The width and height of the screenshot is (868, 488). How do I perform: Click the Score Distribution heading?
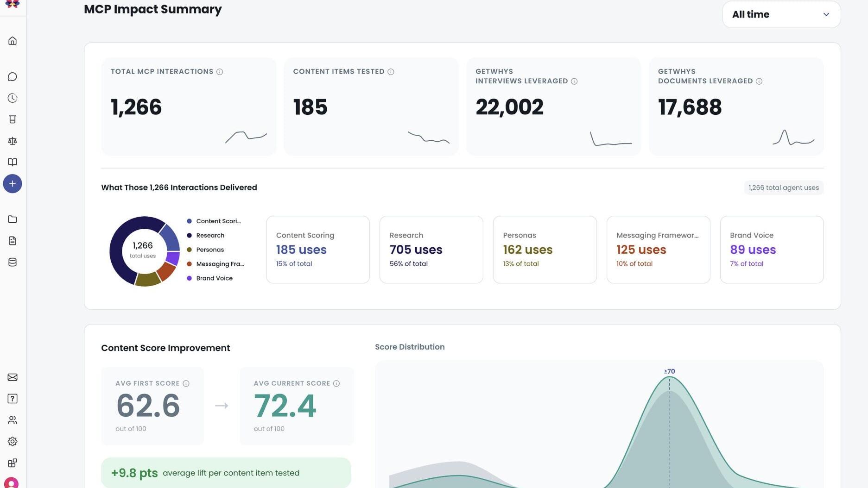410,347
